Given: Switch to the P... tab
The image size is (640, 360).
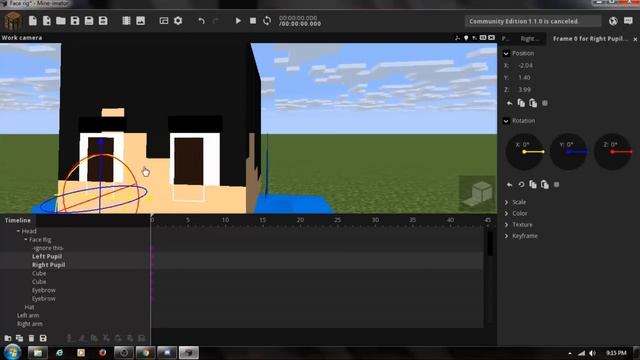Looking at the screenshot, I should [x=505, y=39].
